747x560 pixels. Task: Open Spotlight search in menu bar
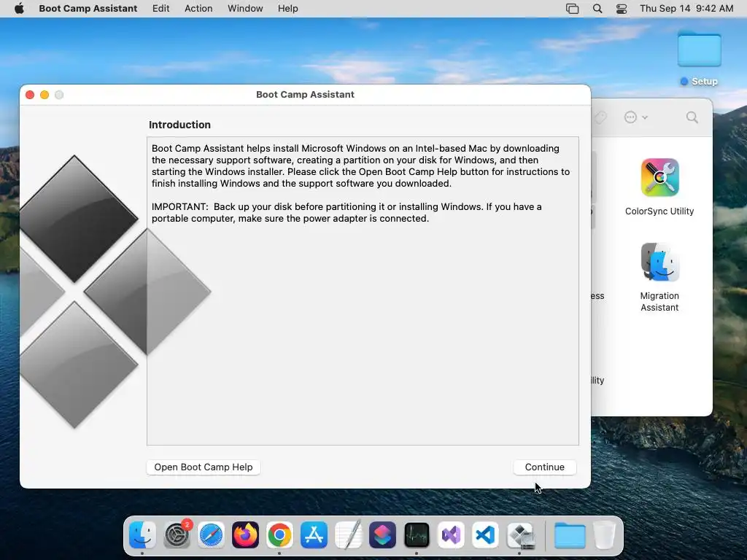[597, 9]
